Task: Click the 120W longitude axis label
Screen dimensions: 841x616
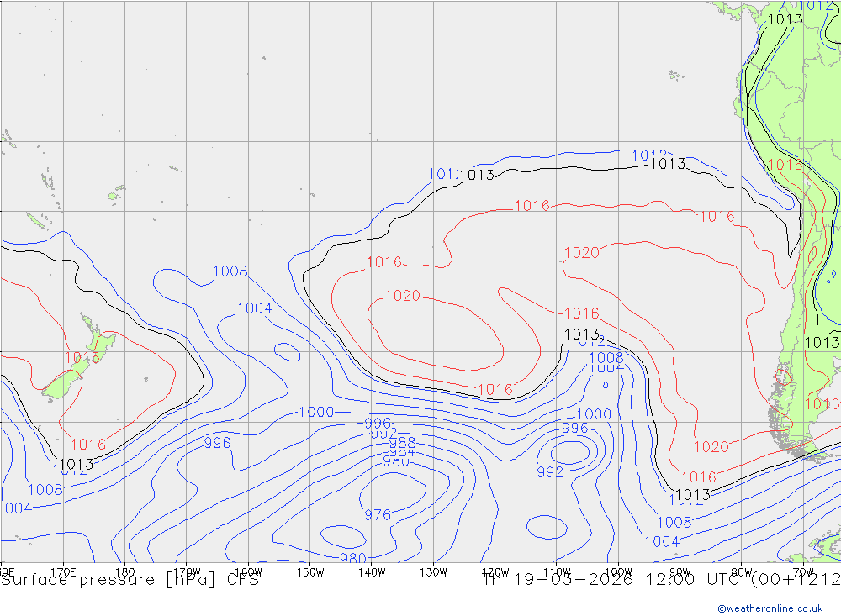Action: pos(495,571)
